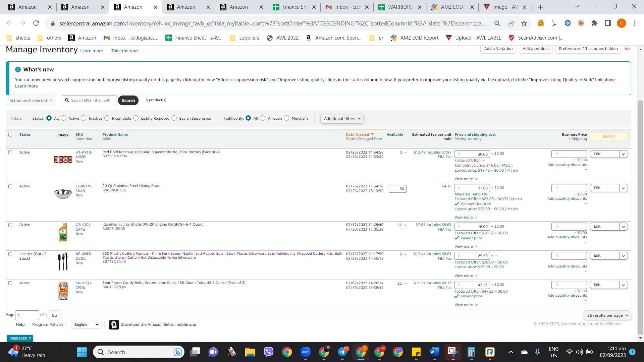Expand available quantity 33 for engine oil
The width and height of the screenshot is (644, 362).
click(402, 225)
